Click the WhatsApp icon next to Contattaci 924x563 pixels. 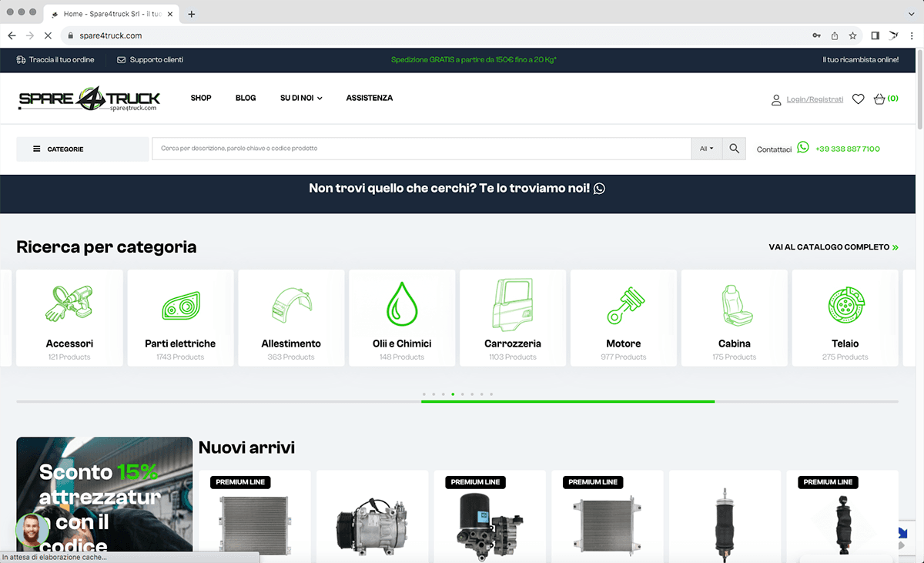pos(803,148)
